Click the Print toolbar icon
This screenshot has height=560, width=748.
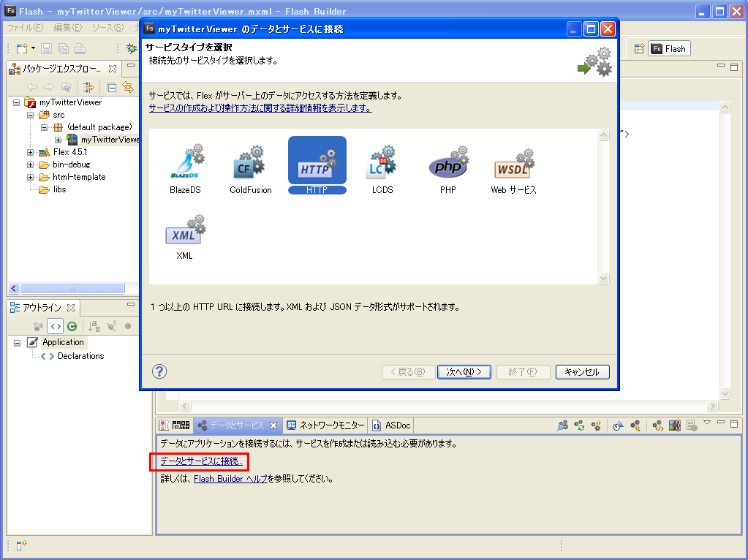(80, 48)
